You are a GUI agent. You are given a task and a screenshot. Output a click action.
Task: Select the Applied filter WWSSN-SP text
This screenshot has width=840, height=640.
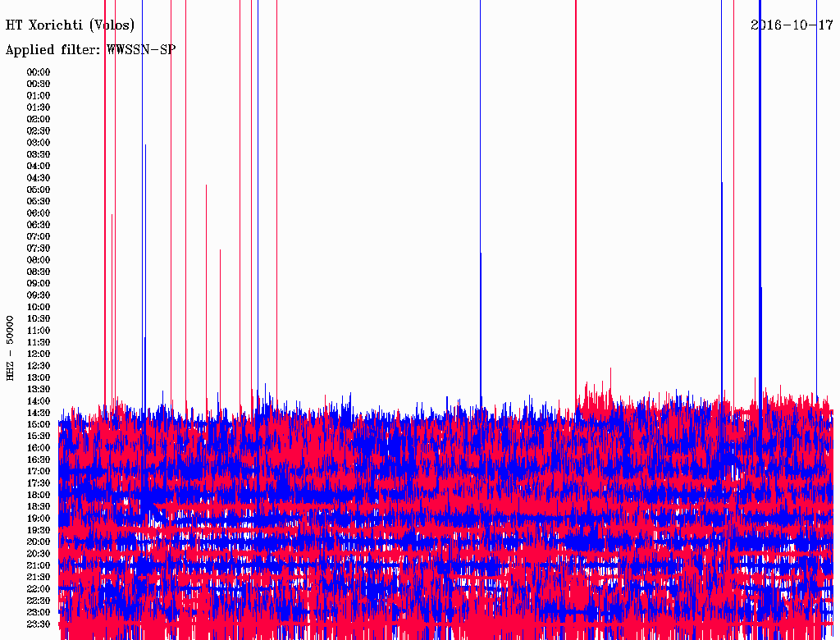[x=90, y=50]
